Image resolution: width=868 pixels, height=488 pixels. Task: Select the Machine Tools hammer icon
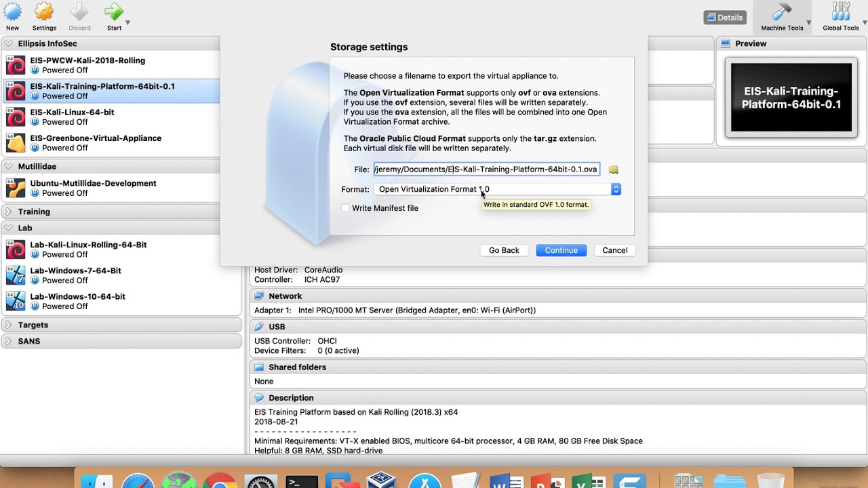782,12
